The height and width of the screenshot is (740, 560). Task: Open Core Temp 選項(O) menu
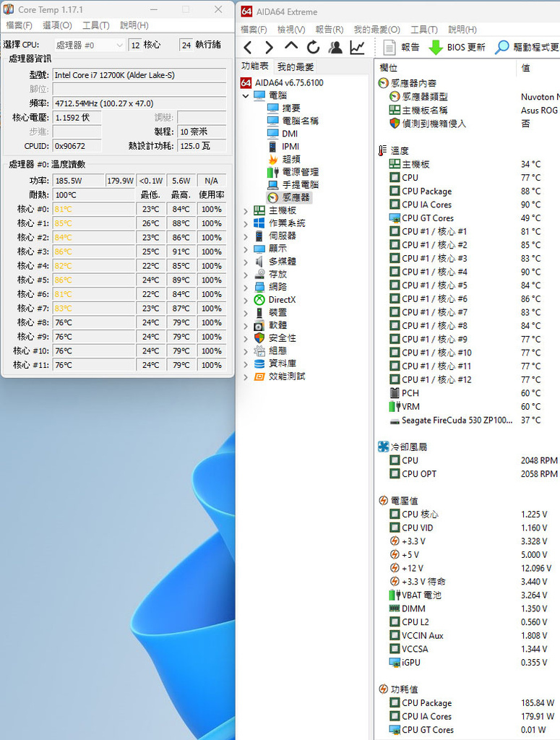(x=58, y=25)
